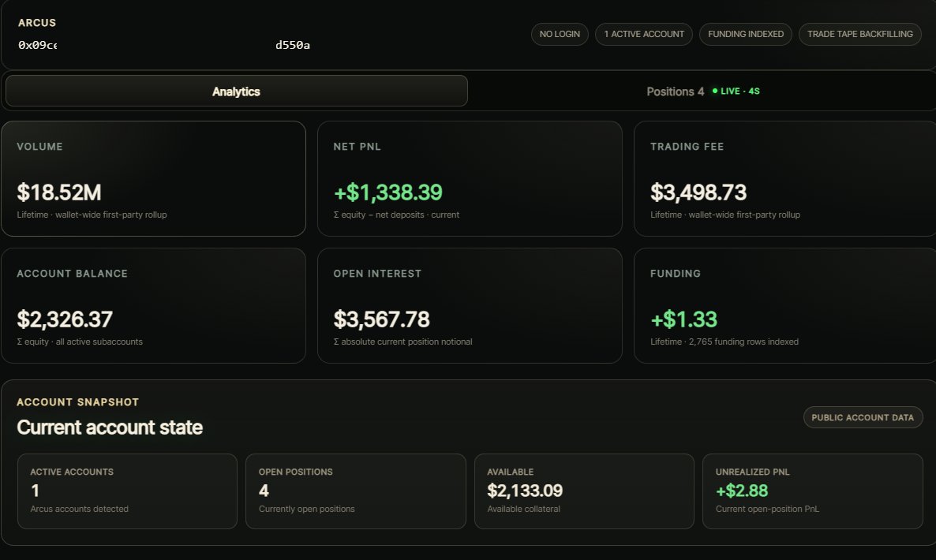
Task: Click the UNREALIZED PNL label
Action: tap(752, 472)
